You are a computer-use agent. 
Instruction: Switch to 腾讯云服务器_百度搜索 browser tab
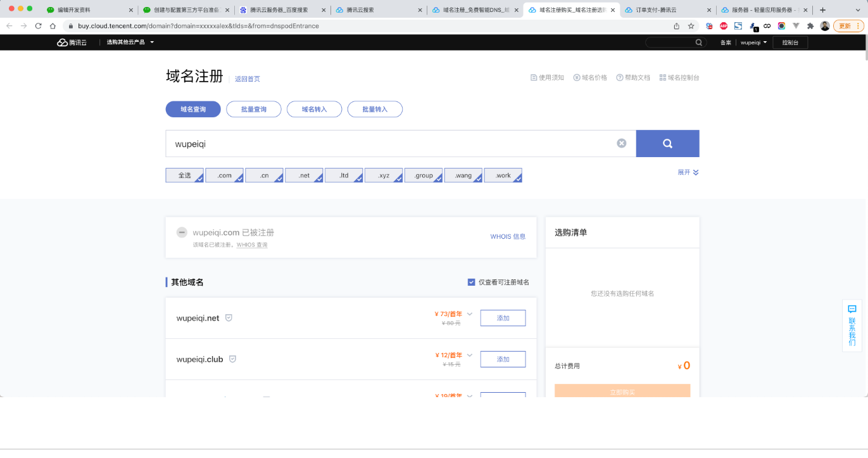(281, 10)
